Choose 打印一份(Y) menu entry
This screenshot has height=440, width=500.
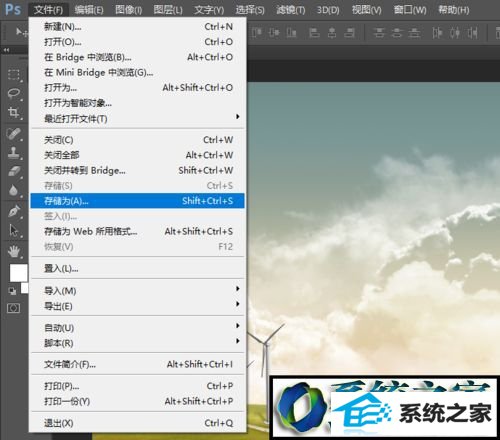(137, 402)
